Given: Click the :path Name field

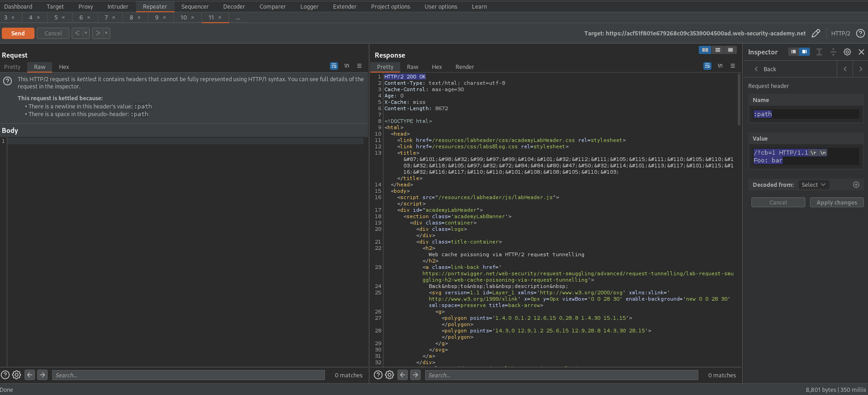Looking at the screenshot, I should point(806,114).
